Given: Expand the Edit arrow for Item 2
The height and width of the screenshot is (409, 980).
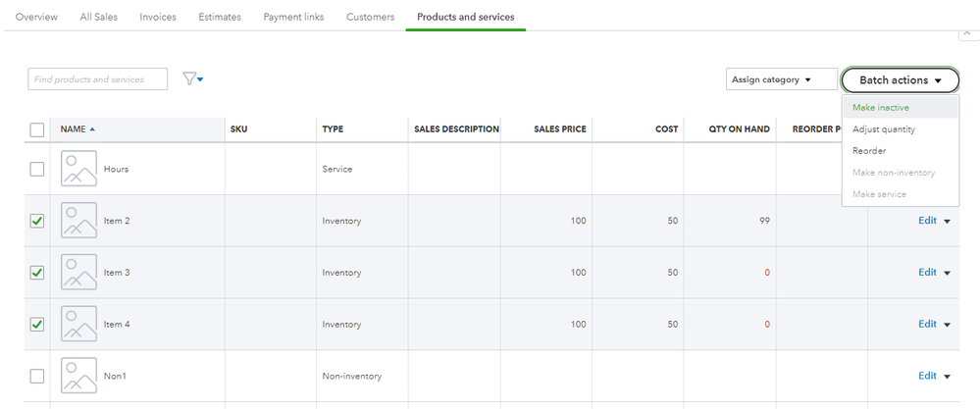Looking at the screenshot, I should point(948,222).
